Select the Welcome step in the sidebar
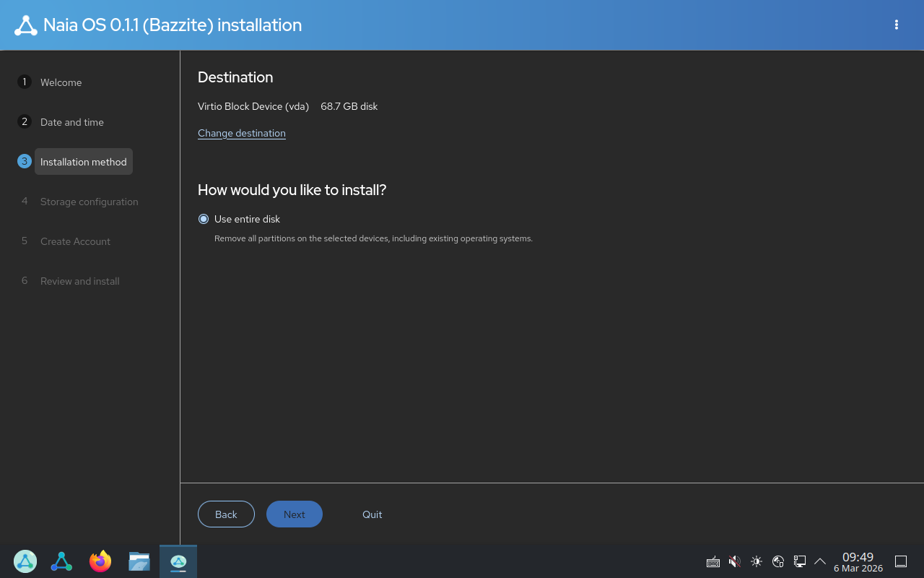 click(61, 82)
